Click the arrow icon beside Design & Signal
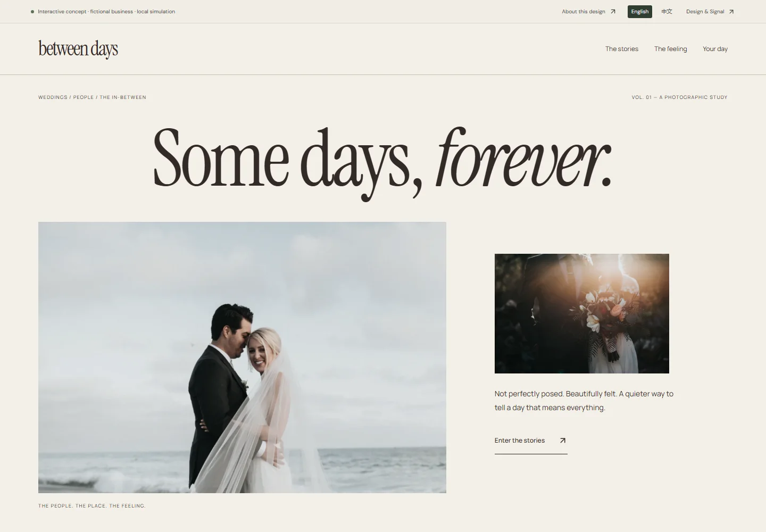Image resolution: width=766 pixels, height=532 pixels. tap(731, 12)
